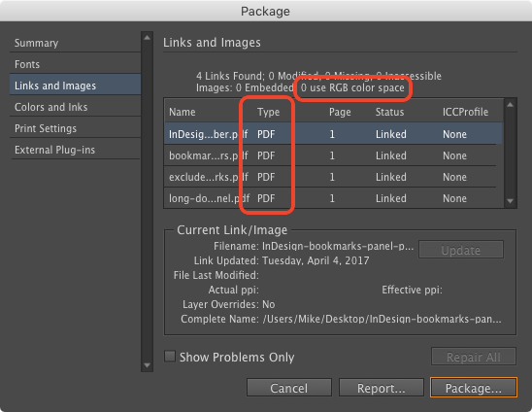
Task: Click the Layer Overrides No value
Action: coord(268,304)
